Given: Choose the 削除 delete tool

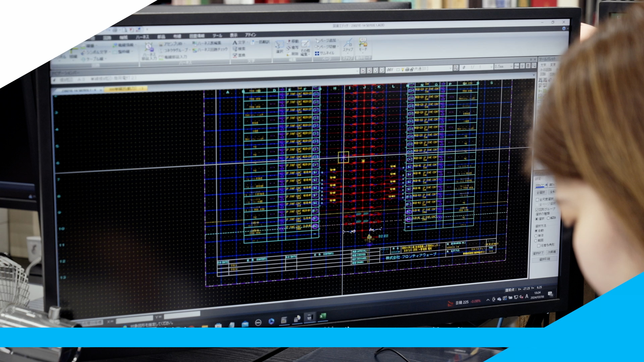Looking at the screenshot, I should 292,54.
